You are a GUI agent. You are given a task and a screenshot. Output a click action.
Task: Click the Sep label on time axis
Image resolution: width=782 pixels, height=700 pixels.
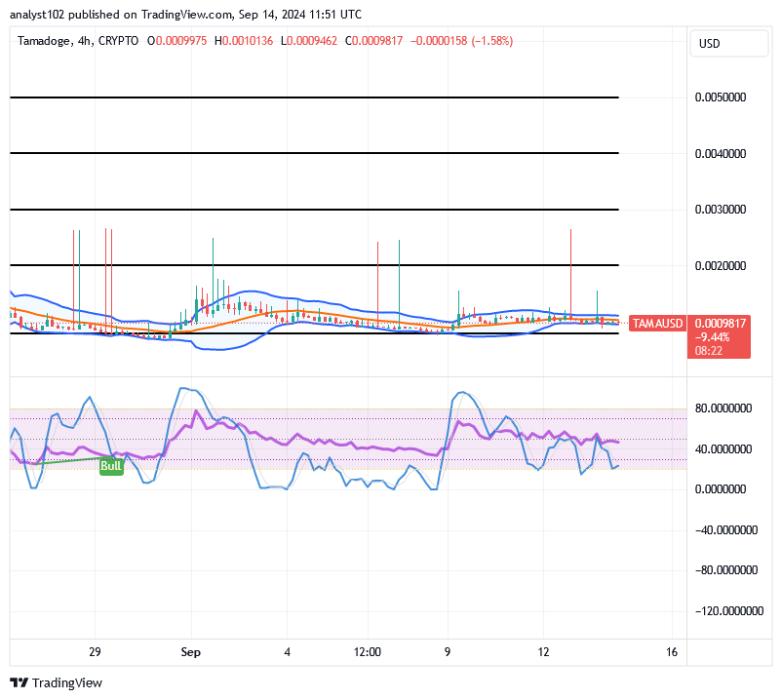tap(190, 652)
